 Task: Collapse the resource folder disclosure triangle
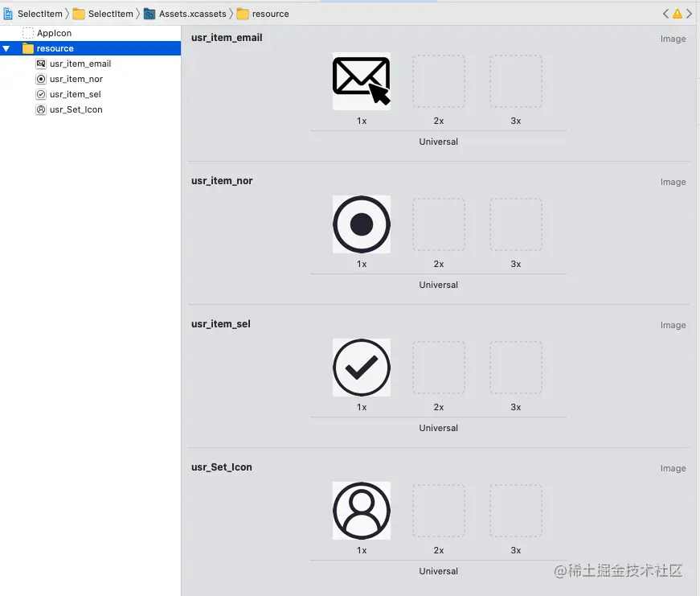(6, 48)
